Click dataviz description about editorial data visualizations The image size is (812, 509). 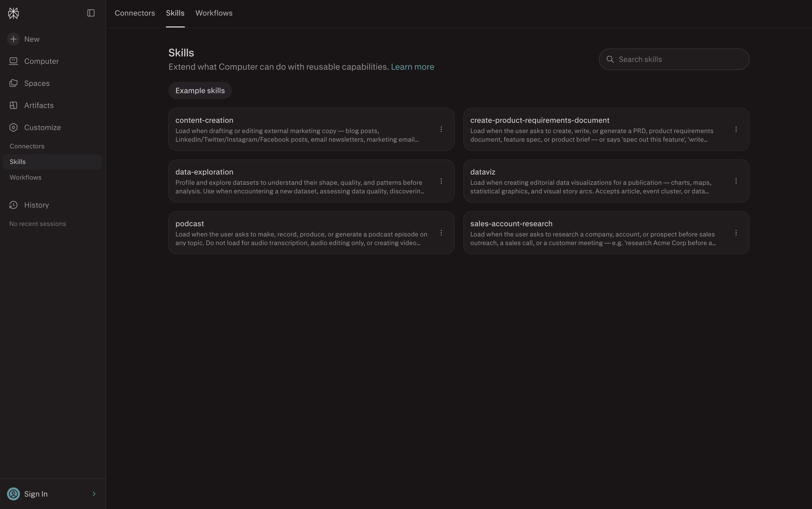(591, 187)
